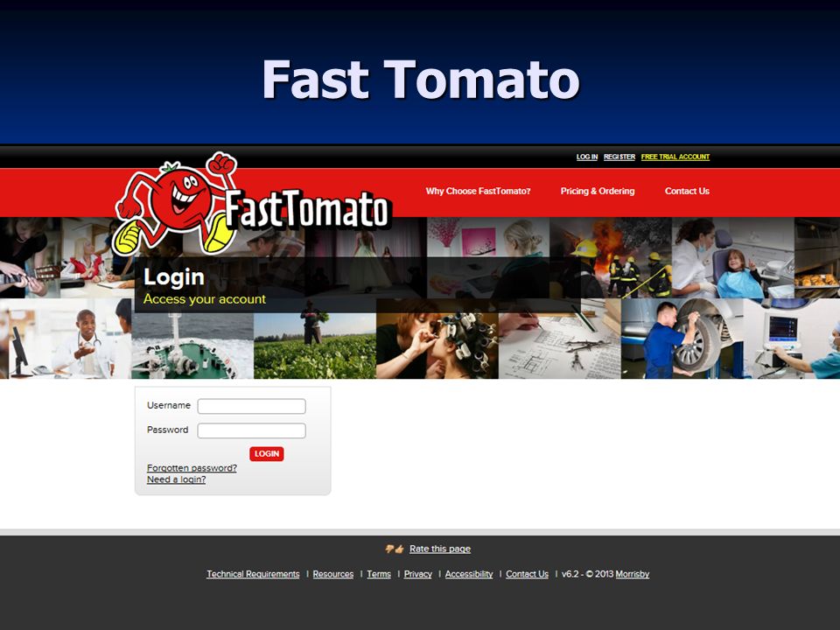Open Resources footer link
The image size is (840, 630).
(x=333, y=574)
